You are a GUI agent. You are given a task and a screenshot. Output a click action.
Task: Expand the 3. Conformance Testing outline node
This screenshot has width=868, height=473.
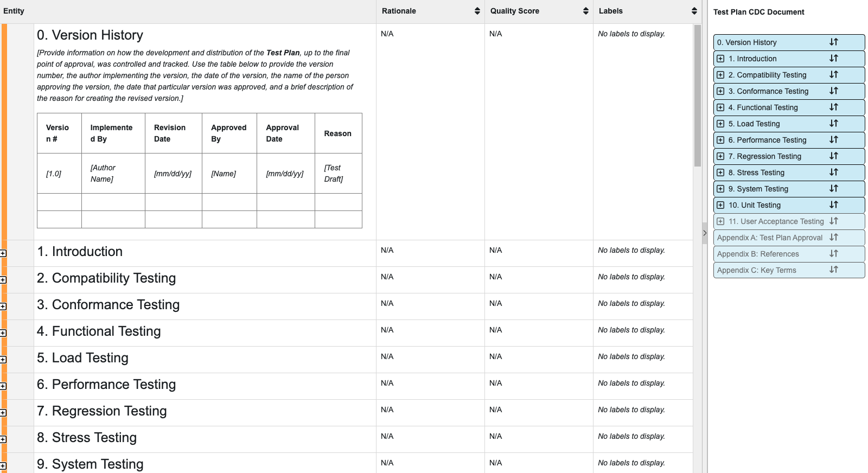720,91
